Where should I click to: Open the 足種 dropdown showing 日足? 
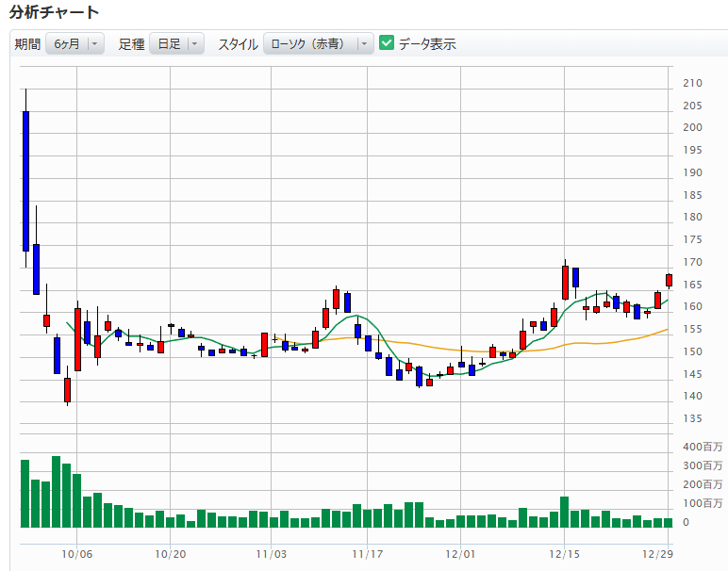click(x=176, y=44)
